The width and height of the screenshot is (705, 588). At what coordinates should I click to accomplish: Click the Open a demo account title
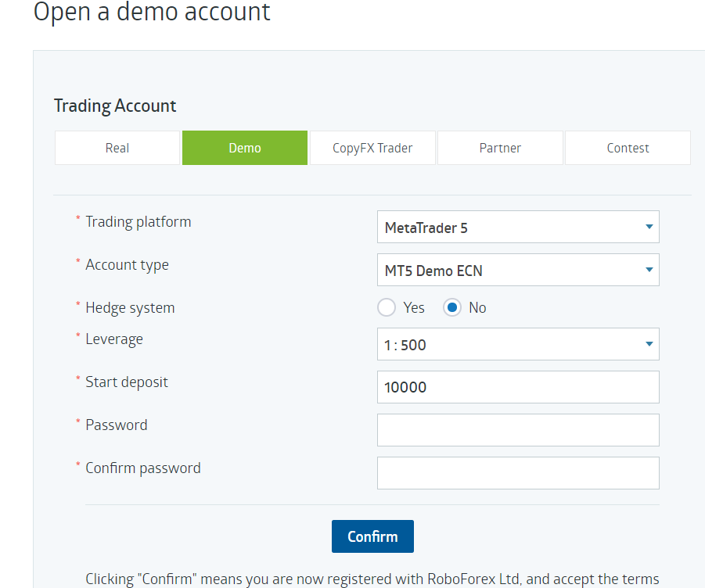tap(152, 13)
